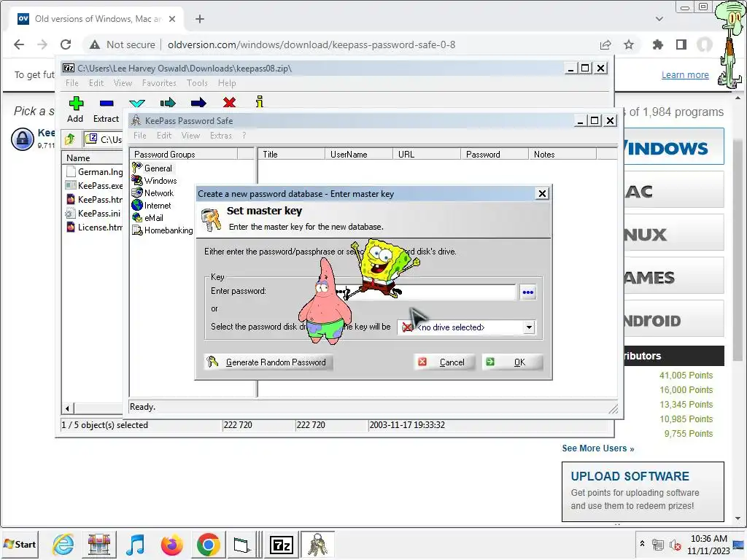Click the Password Groups column header
This screenshot has height=560, width=747.
click(183, 155)
